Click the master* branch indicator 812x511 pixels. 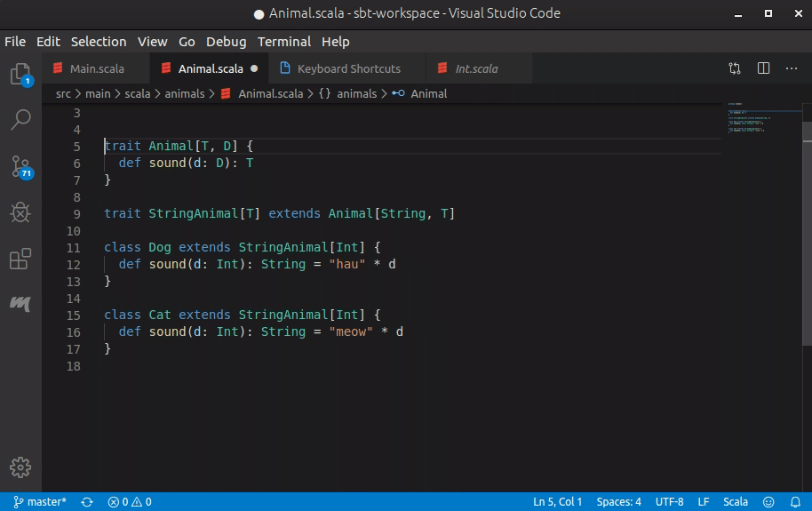40,502
